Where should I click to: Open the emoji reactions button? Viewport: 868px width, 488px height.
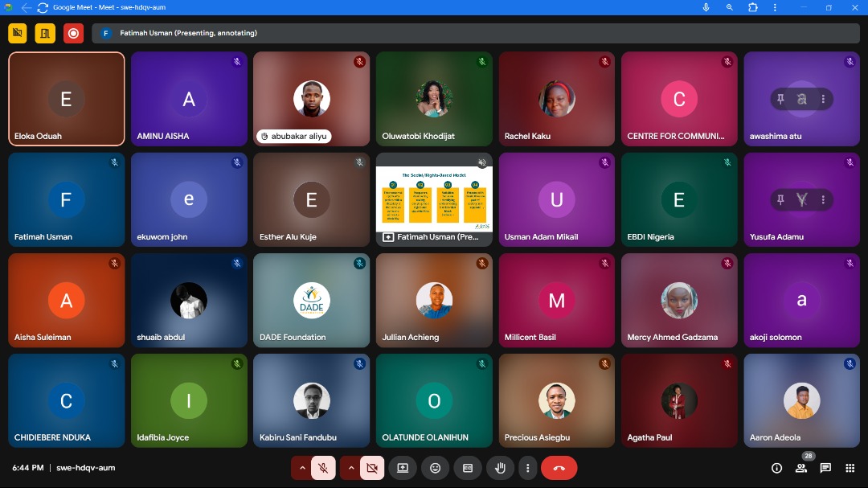point(435,468)
